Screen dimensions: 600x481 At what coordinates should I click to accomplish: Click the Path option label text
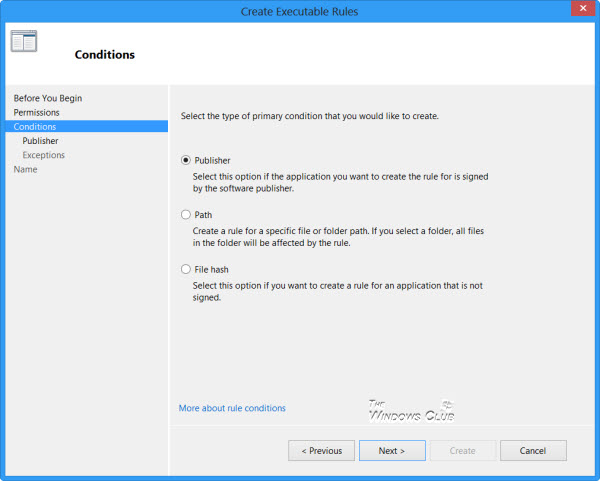pyautogui.click(x=203, y=215)
